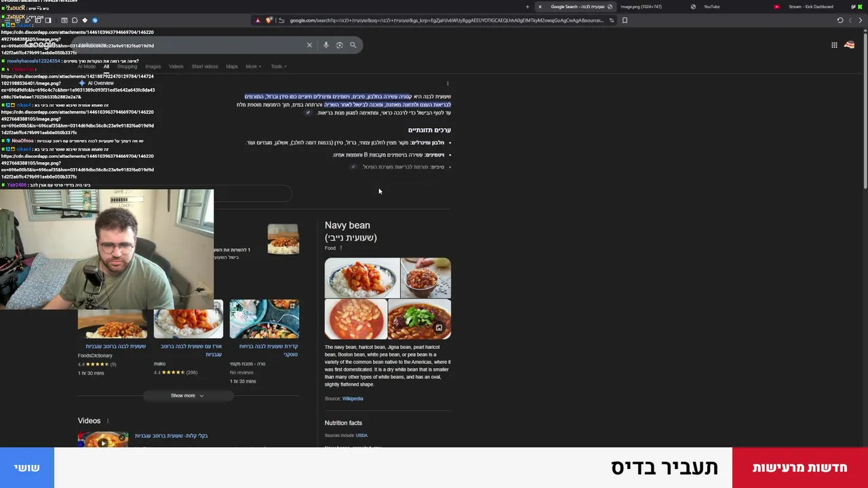868x488 pixels.
Task: Start voice search with the microphone icon
Action: [325, 45]
